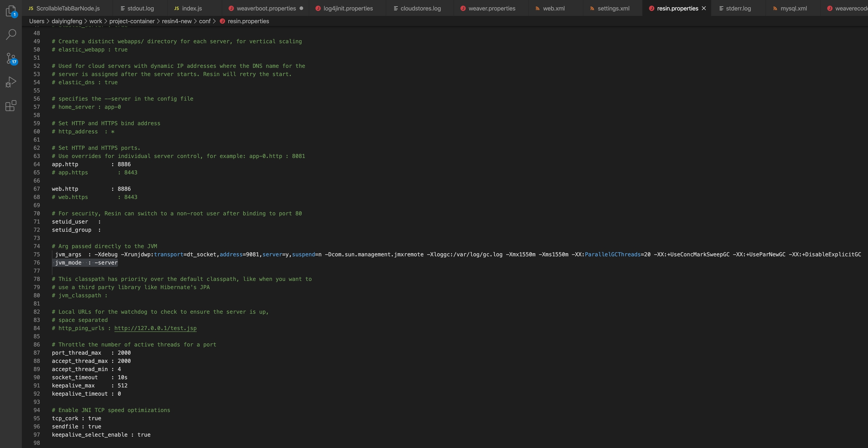
Task: Expand the conf breadcrumb folder
Action: [x=205, y=21]
